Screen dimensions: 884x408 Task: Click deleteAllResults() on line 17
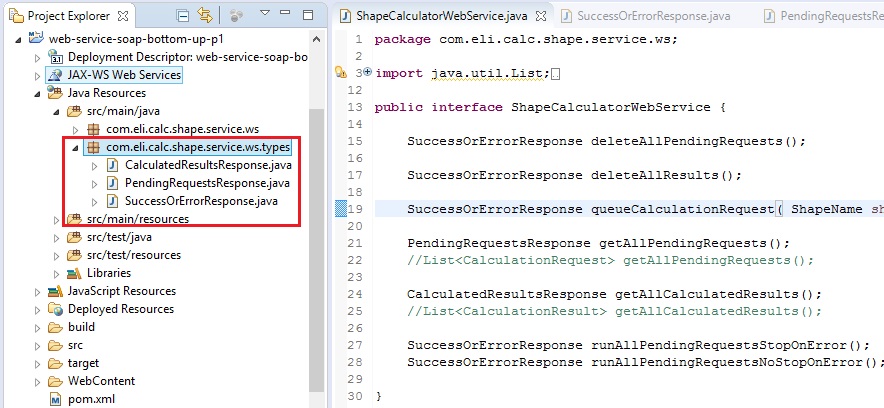coord(666,175)
